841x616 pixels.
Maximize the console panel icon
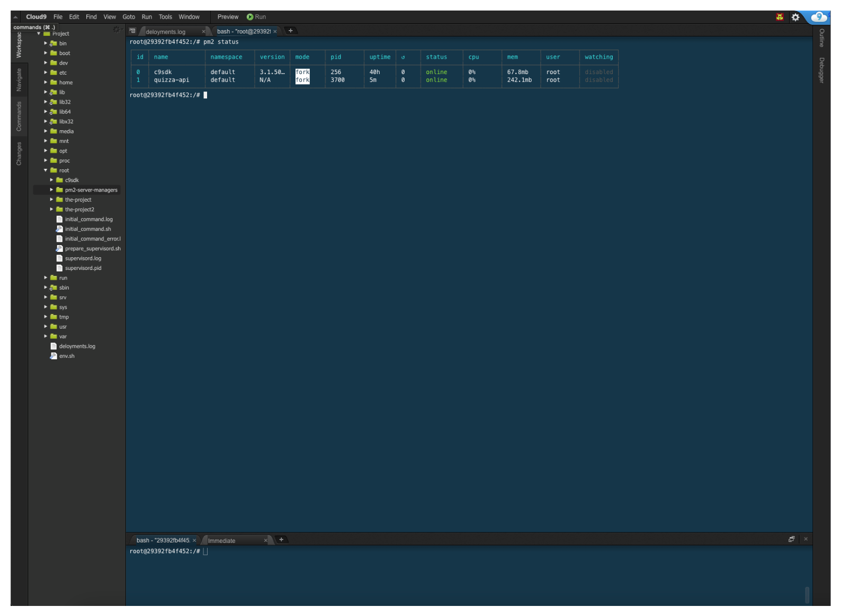(791, 539)
